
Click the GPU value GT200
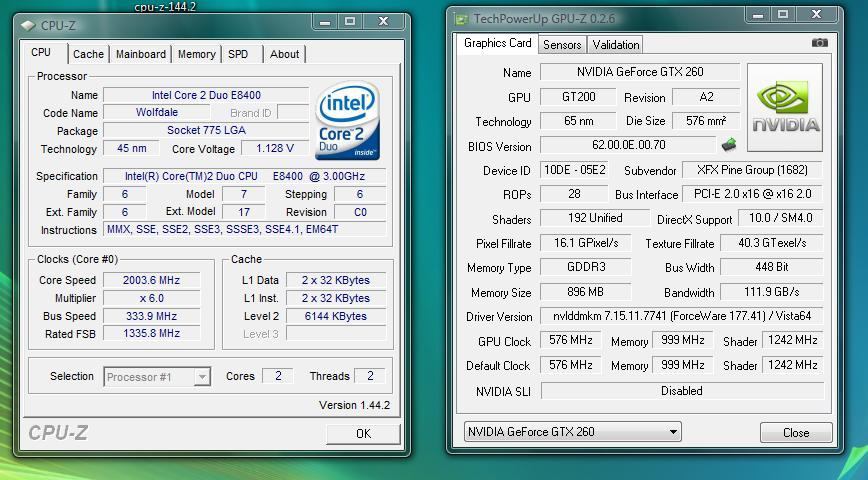click(578, 97)
